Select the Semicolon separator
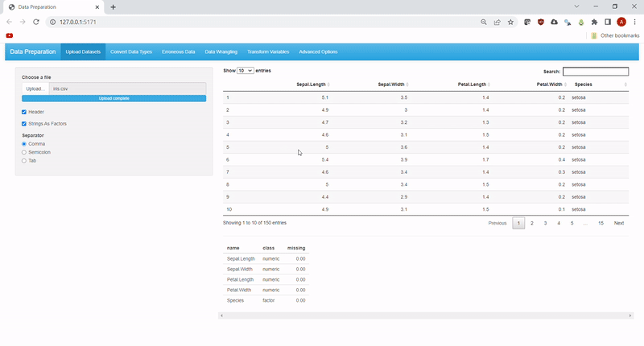The width and height of the screenshot is (644, 346). pos(24,152)
